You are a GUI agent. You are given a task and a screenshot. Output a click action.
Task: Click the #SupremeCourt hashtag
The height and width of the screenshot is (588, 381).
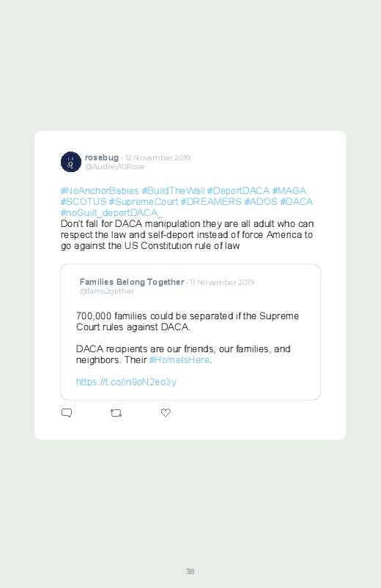coord(144,202)
